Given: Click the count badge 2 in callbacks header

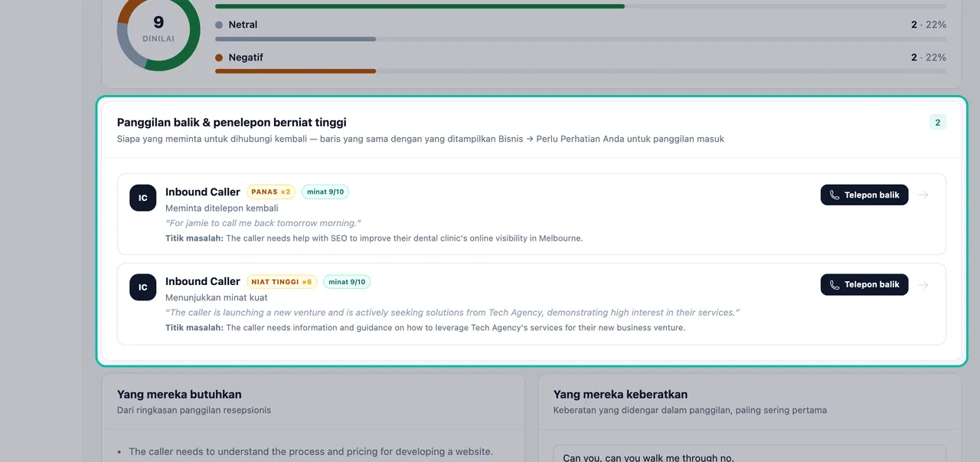Looking at the screenshot, I should tap(938, 123).
